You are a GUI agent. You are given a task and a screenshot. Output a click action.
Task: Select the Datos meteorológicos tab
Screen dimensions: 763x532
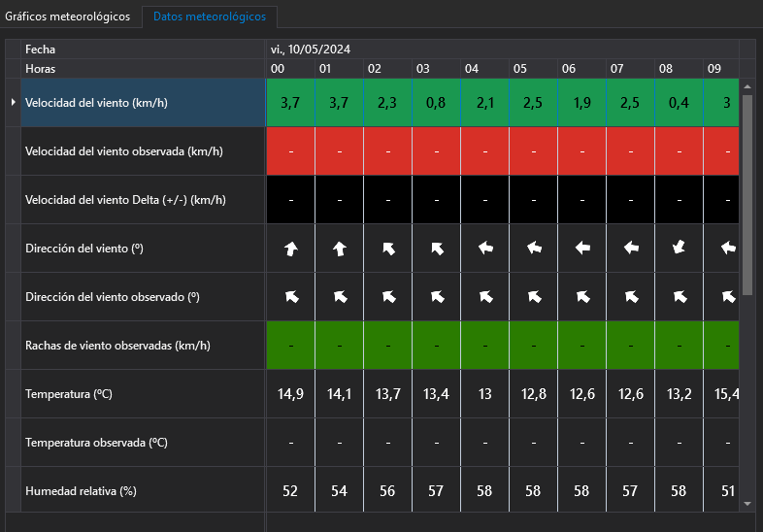point(210,17)
